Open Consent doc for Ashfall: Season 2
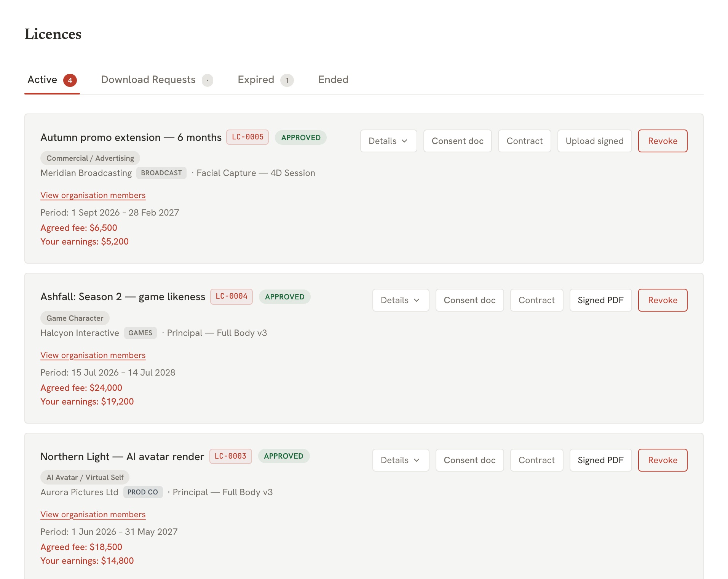 coord(469,300)
